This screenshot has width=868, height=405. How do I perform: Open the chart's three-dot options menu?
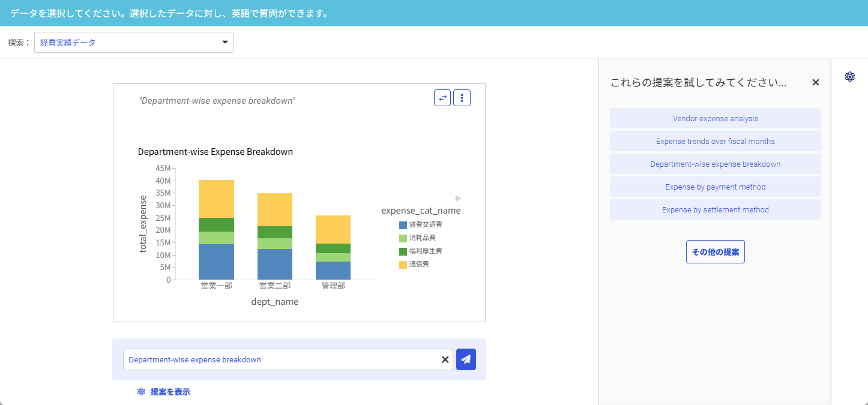point(462,98)
